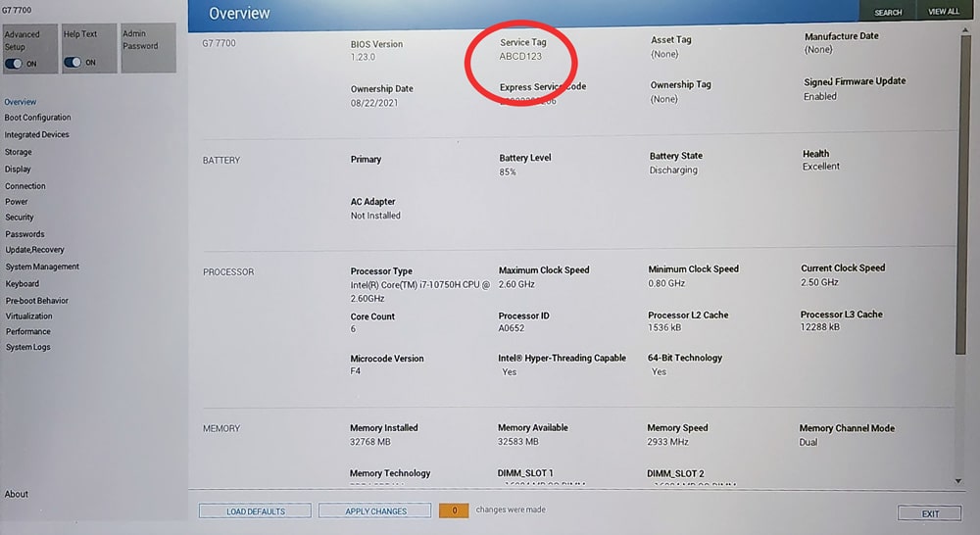Click the Microcode Version value F4
Image resolution: width=980 pixels, height=535 pixels.
355,371
